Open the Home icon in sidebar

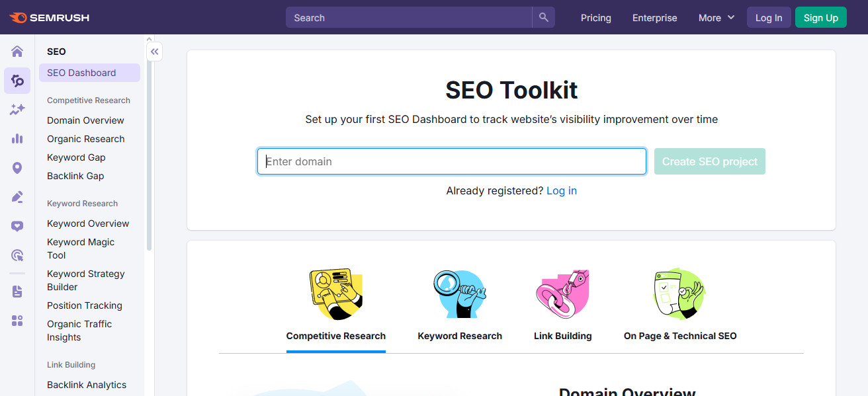pos(17,52)
